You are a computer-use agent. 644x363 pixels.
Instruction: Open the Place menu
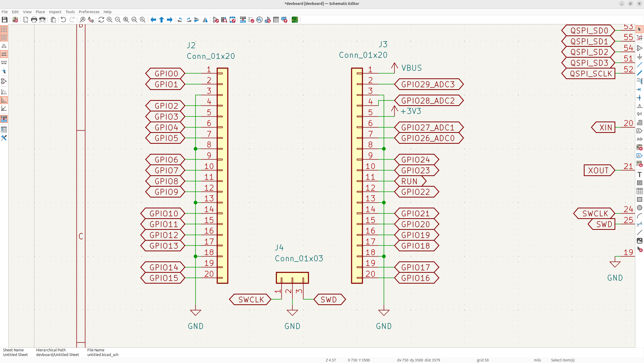40,12
